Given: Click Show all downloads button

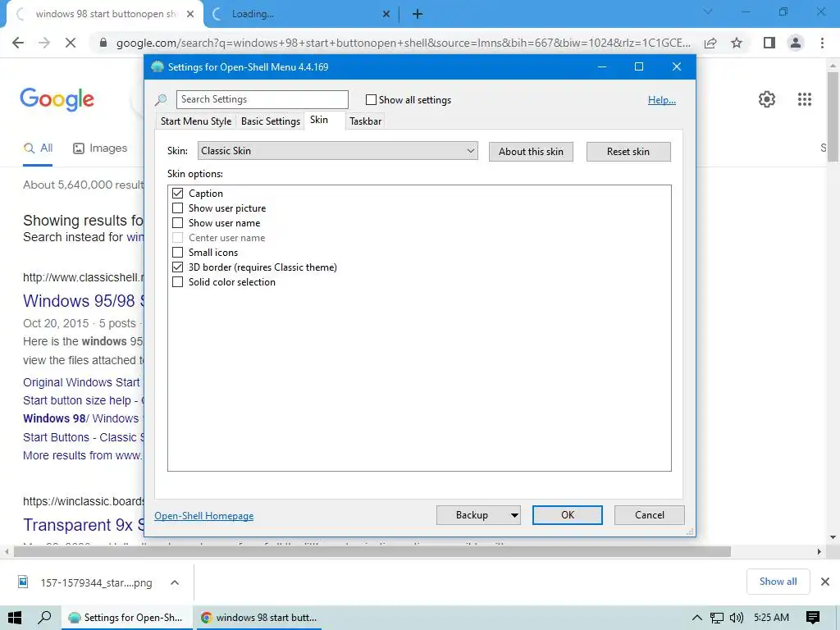Looking at the screenshot, I should (778, 582).
